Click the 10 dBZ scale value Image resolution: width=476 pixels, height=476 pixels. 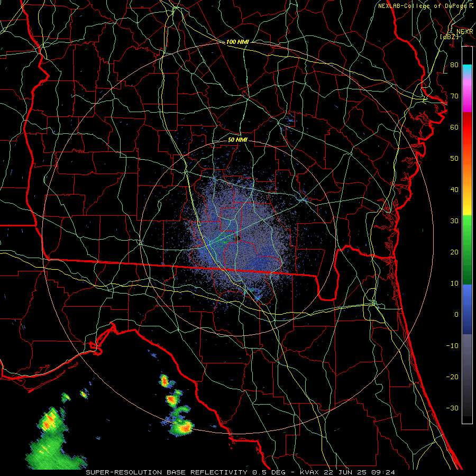tap(454, 283)
